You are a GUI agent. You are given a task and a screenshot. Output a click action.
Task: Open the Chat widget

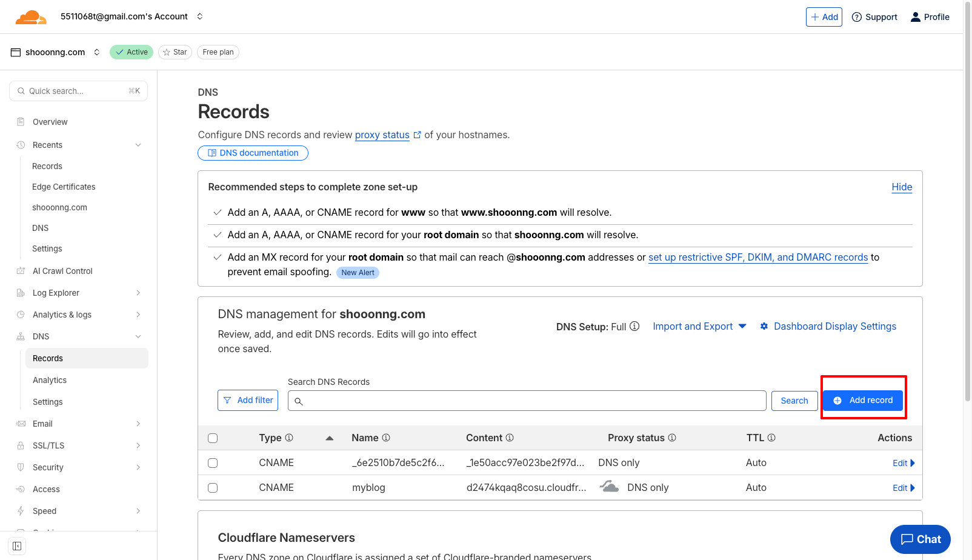click(920, 539)
